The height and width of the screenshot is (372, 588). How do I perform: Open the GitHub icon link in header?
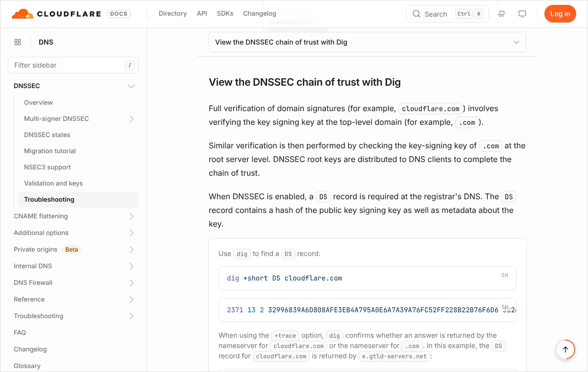click(x=501, y=14)
